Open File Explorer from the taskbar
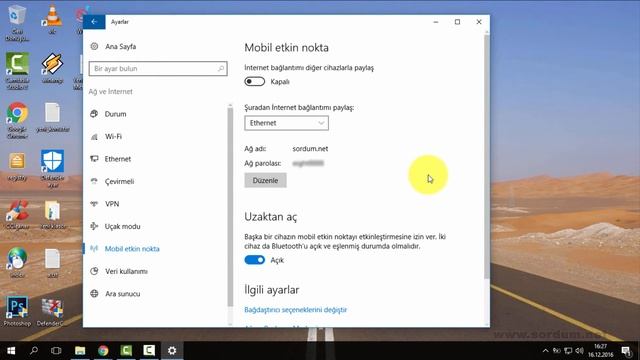This screenshot has height=360, width=640. pyautogui.click(x=80, y=351)
